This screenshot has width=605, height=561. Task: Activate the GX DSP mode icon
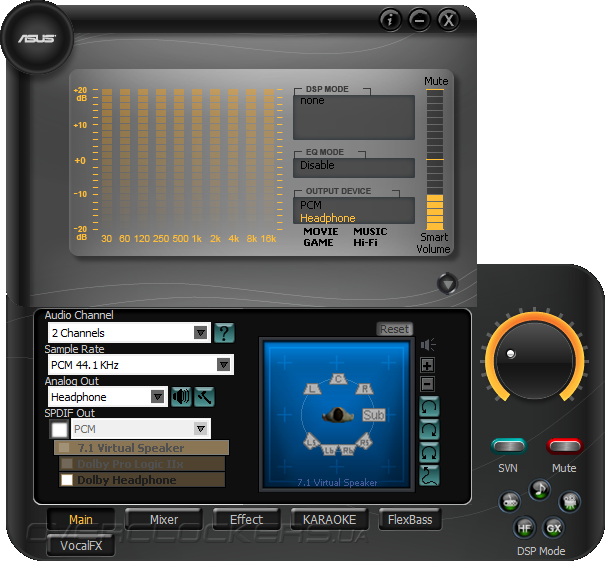(554, 528)
